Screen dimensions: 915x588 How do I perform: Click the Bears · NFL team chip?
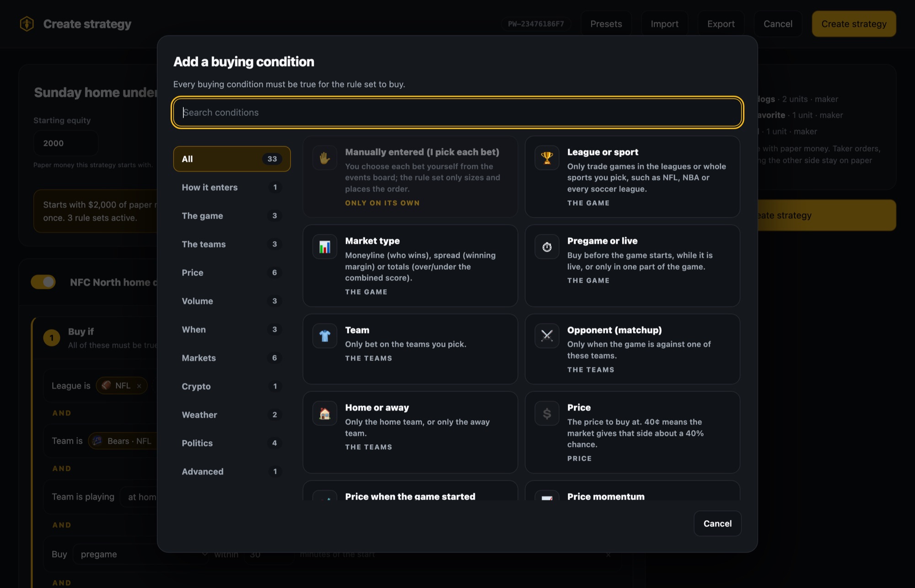click(x=123, y=441)
